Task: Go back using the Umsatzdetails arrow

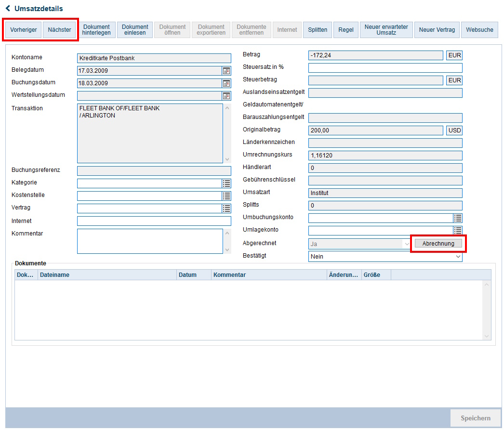Action: pyautogui.click(x=8, y=8)
